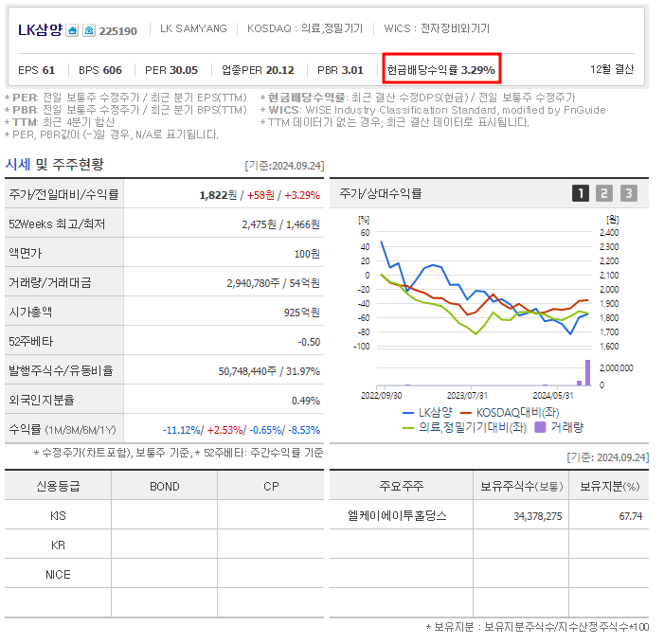664x644 pixels.
Task: Click the CP column header
Action: click(271, 487)
